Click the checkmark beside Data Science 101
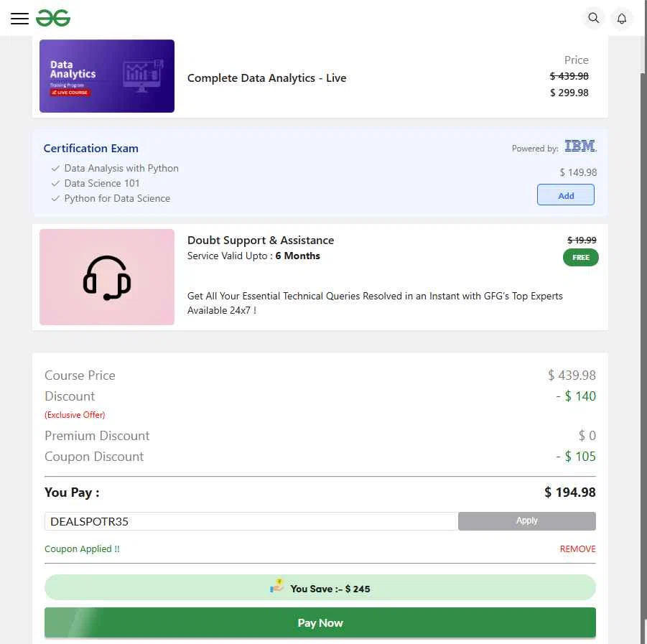 (x=56, y=184)
